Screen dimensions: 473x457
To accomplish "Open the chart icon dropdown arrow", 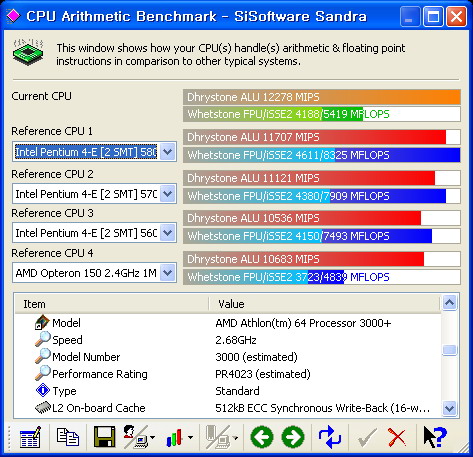I will click(190, 437).
